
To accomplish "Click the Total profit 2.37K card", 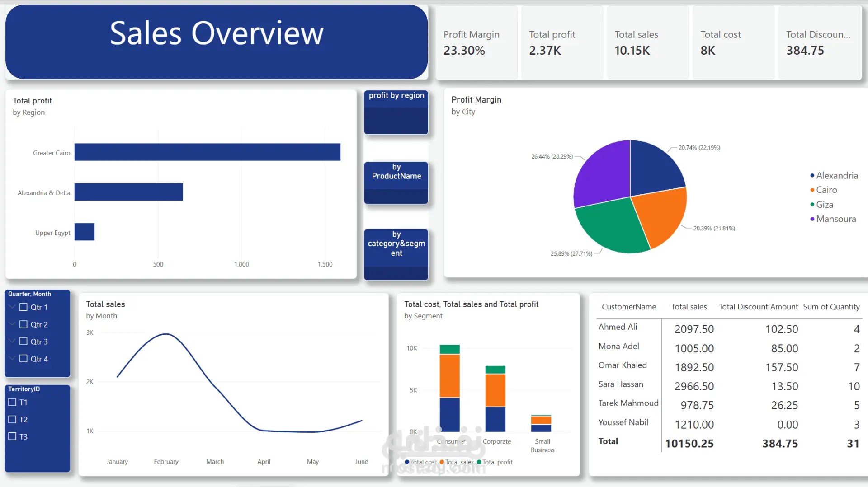I will 562,42.
